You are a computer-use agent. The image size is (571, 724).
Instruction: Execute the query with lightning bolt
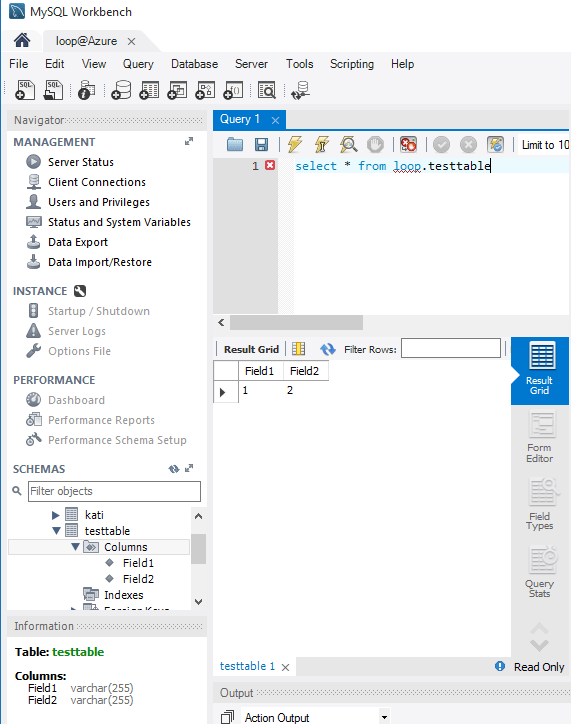tap(295, 145)
